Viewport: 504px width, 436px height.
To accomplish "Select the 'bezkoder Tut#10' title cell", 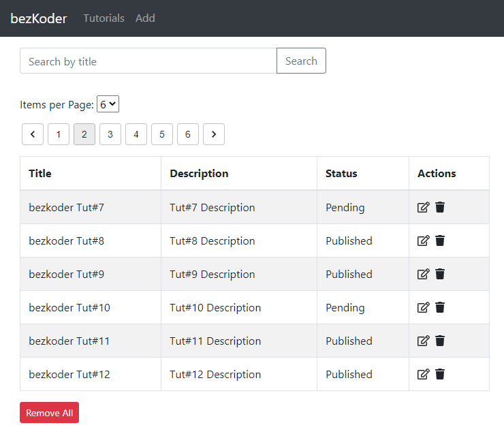I will tap(91, 308).
